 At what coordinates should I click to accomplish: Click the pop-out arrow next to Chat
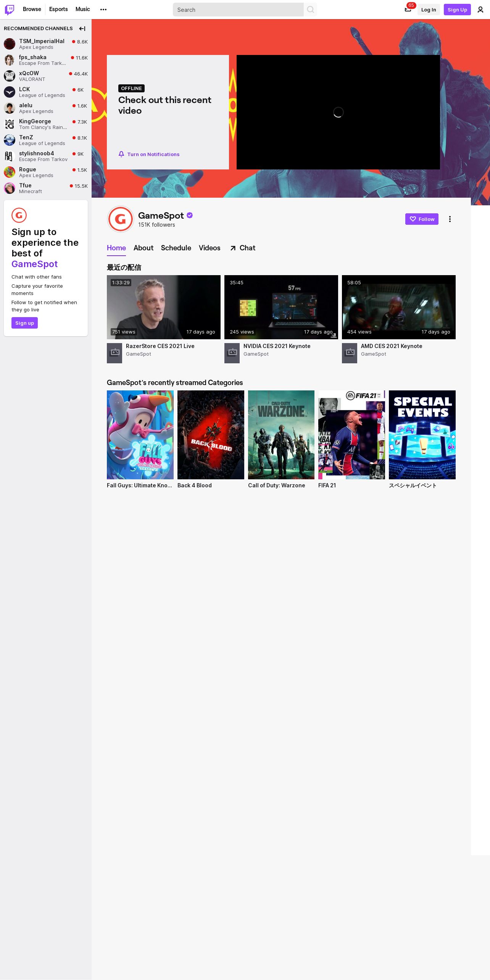[233, 248]
